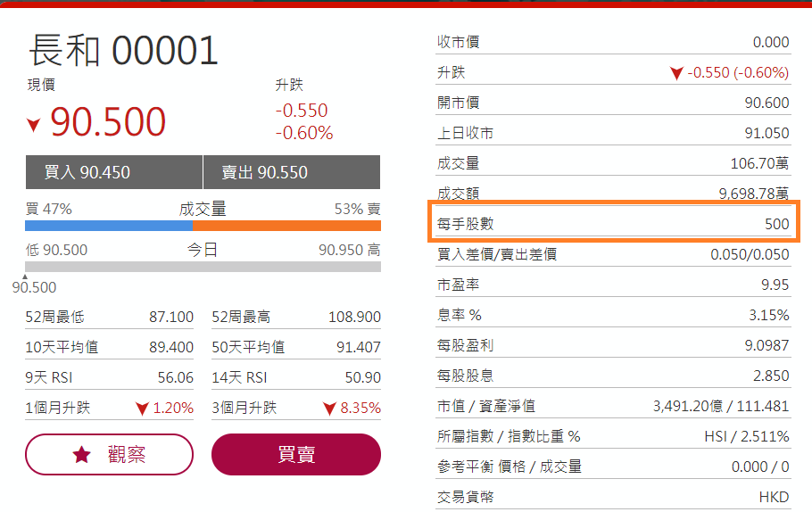Viewport: 812px width, 512px height.
Task: Click the 上日收市 value 91.050
Action: (x=767, y=133)
